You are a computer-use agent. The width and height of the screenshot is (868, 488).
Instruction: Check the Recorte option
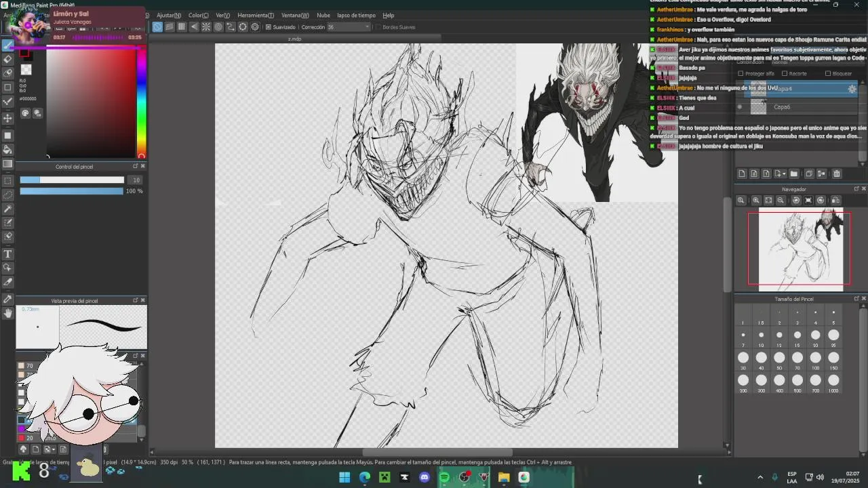coord(785,73)
